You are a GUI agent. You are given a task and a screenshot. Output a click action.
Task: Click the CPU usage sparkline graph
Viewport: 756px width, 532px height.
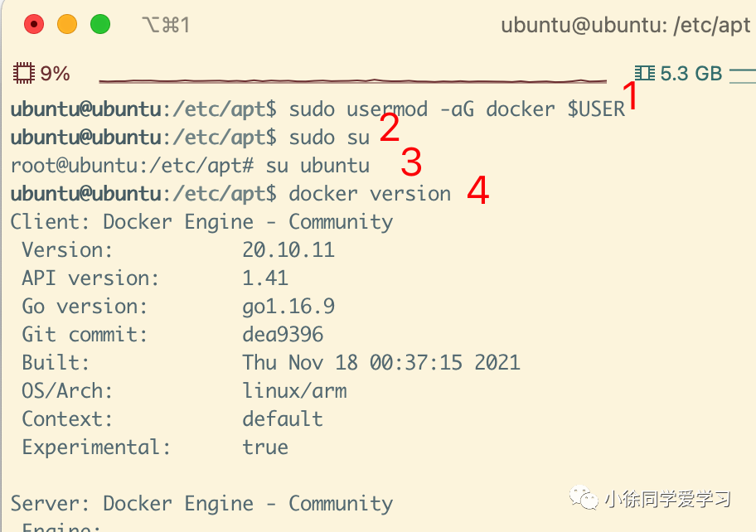pos(352,80)
